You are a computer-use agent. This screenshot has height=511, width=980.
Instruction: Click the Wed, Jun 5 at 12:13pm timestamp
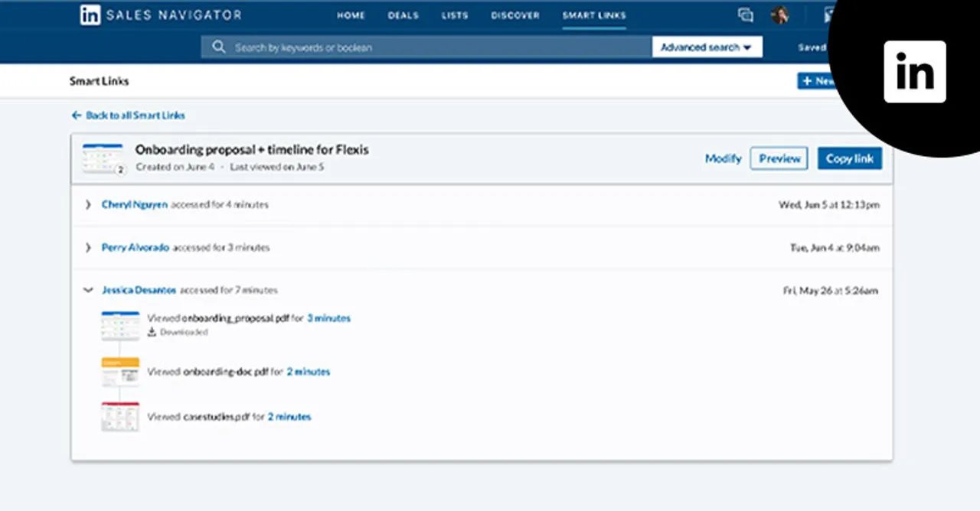pyautogui.click(x=829, y=205)
